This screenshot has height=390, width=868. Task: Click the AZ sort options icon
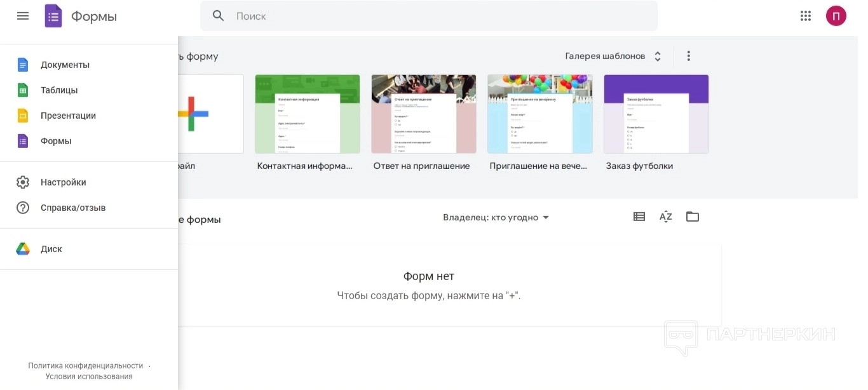coord(666,217)
